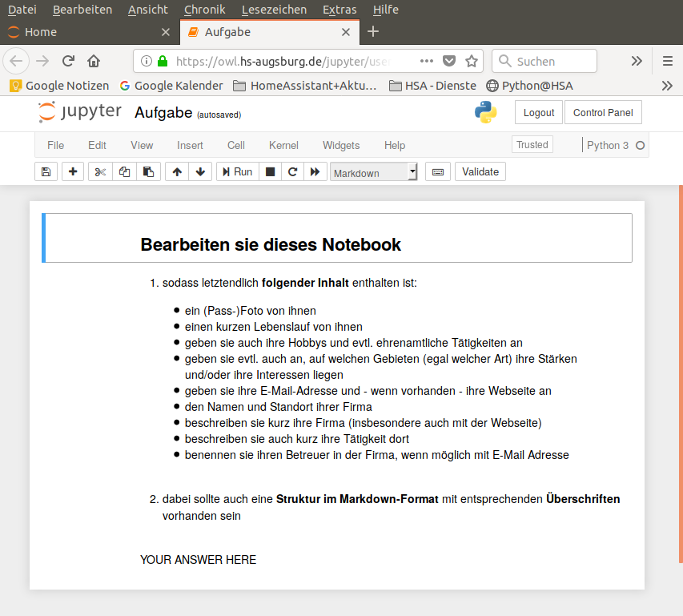
Task: Open the Google Notizen bookmark
Action: tap(58, 86)
